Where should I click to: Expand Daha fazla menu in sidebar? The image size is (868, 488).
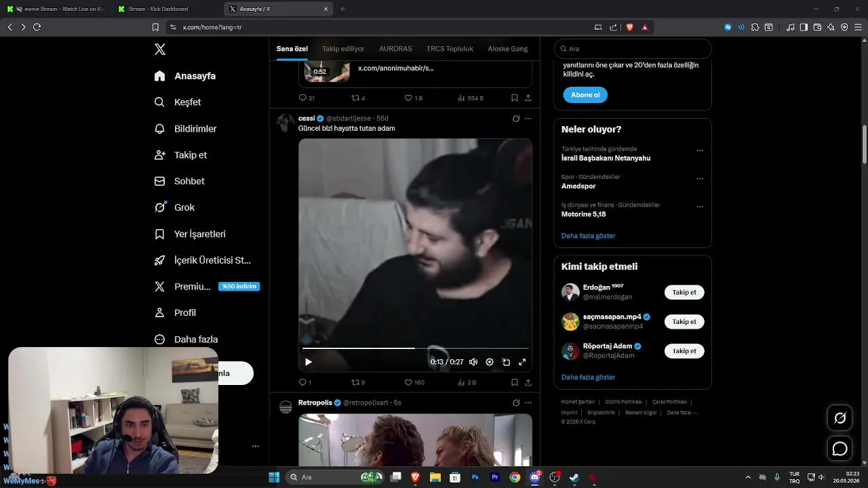(186, 340)
